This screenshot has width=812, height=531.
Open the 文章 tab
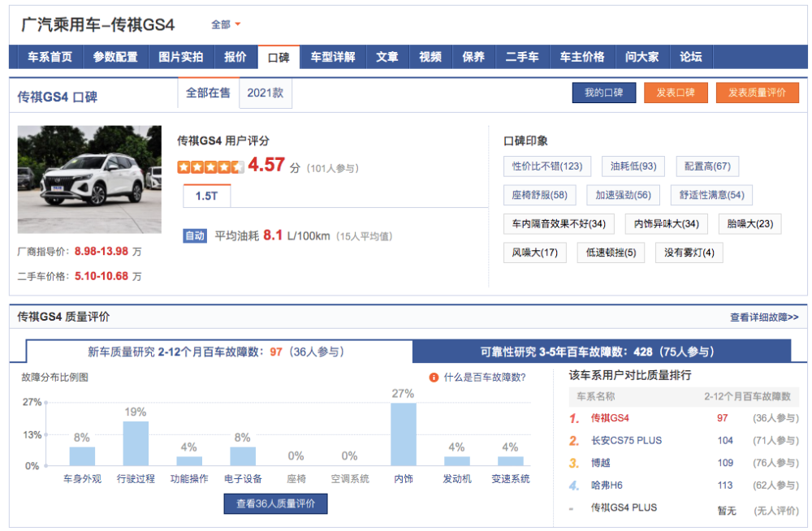click(x=387, y=57)
